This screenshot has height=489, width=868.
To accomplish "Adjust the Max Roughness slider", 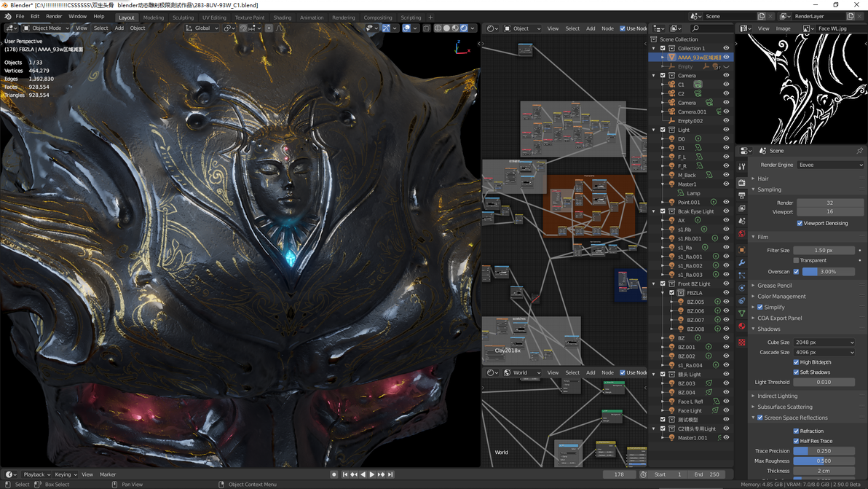I will [x=824, y=461].
